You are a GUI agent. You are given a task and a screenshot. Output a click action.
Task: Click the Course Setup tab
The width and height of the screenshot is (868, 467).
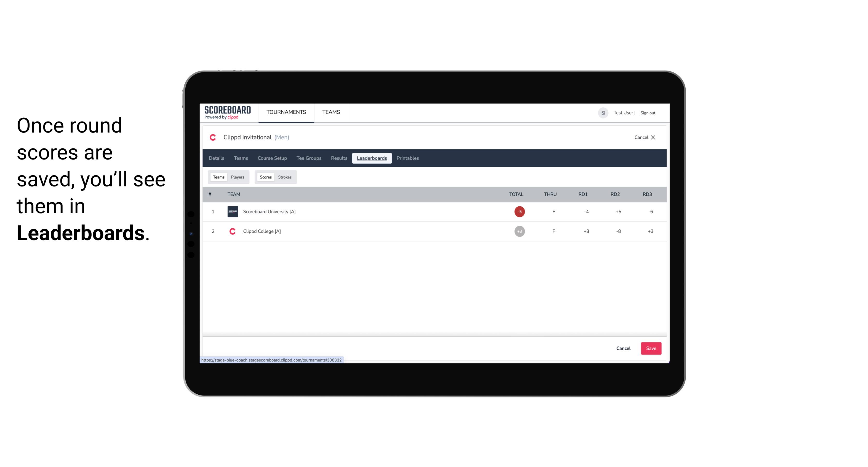click(x=272, y=158)
